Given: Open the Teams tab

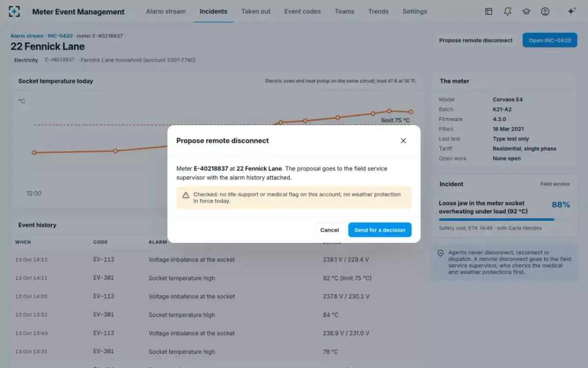Looking at the screenshot, I should pyautogui.click(x=344, y=11).
